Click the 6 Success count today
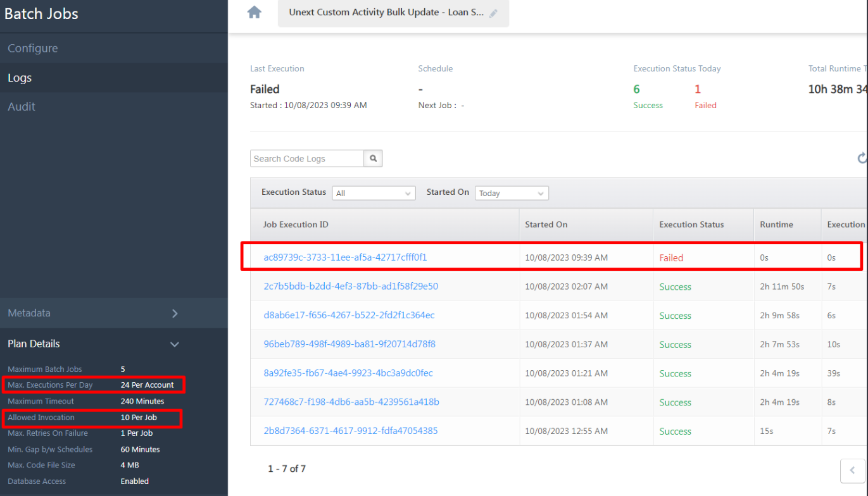 coord(637,89)
